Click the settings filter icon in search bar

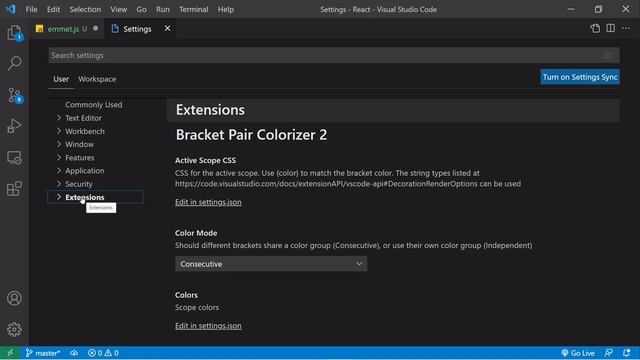coord(608,56)
